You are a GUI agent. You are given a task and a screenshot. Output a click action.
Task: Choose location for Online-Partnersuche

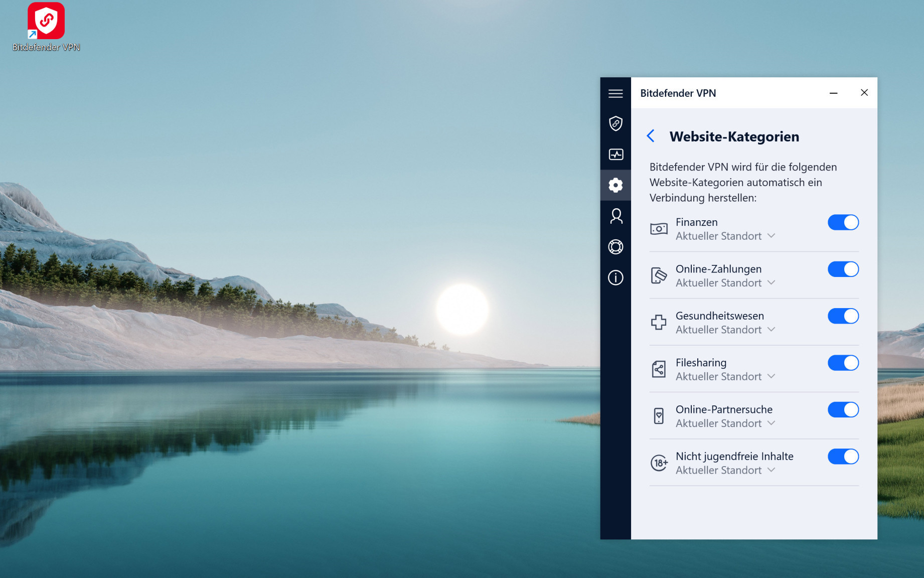[725, 423]
